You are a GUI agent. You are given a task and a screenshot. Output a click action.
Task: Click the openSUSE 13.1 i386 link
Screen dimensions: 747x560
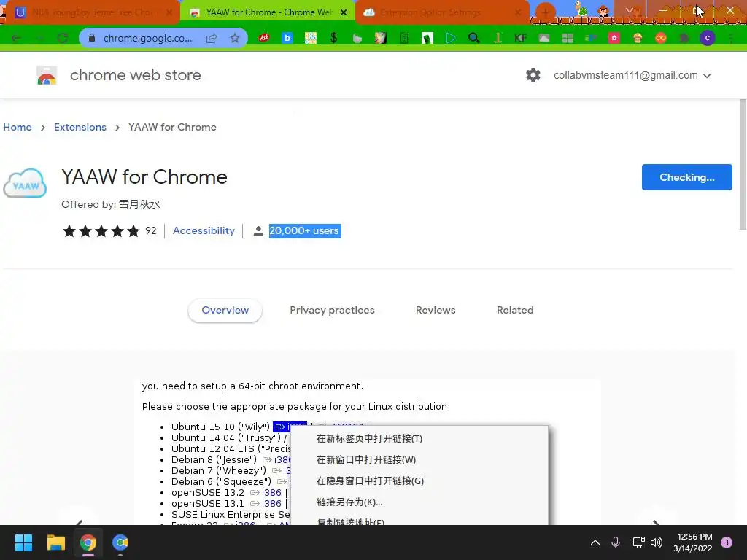[x=271, y=503]
